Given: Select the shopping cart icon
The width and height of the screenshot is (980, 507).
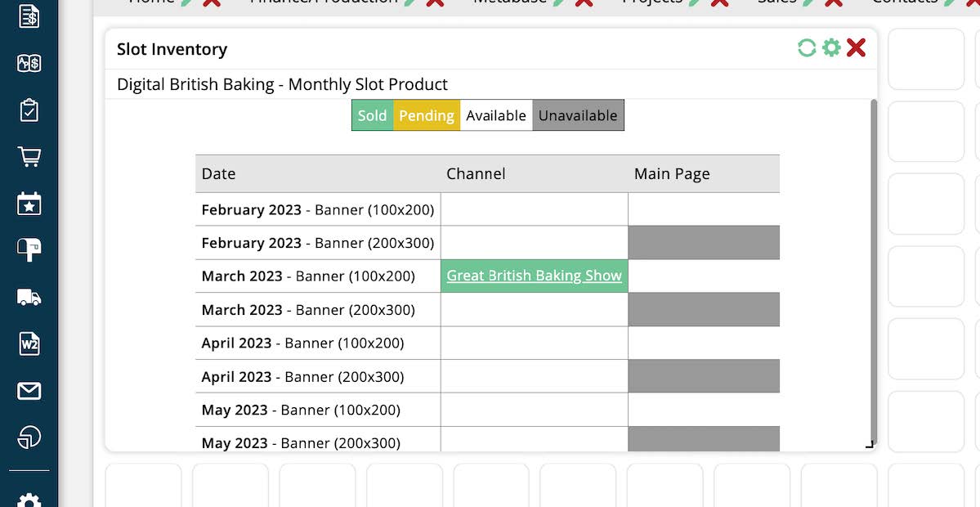Looking at the screenshot, I should (x=29, y=157).
